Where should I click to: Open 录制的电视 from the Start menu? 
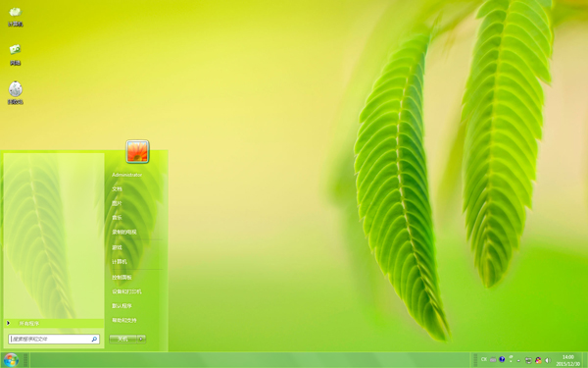point(124,232)
